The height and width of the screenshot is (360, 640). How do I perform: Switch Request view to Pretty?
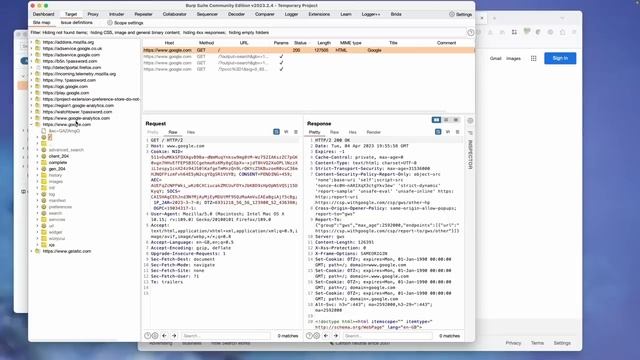pyautogui.click(x=152, y=132)
